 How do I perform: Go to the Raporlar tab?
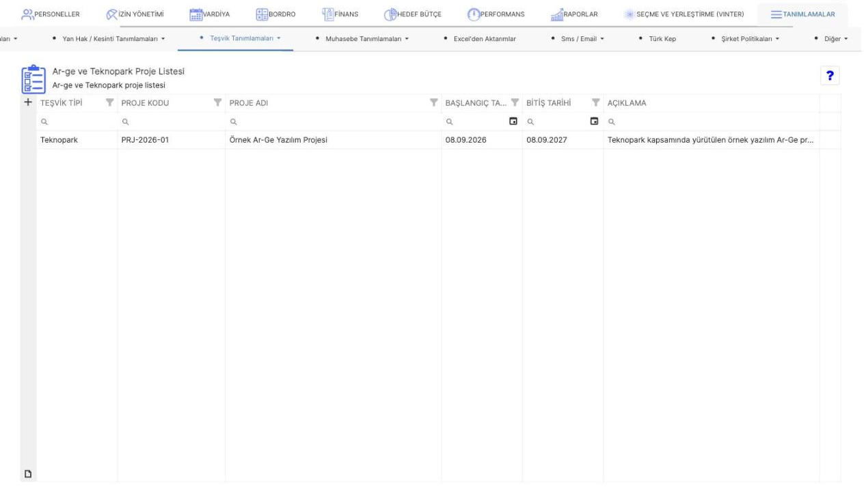[579, 14]
